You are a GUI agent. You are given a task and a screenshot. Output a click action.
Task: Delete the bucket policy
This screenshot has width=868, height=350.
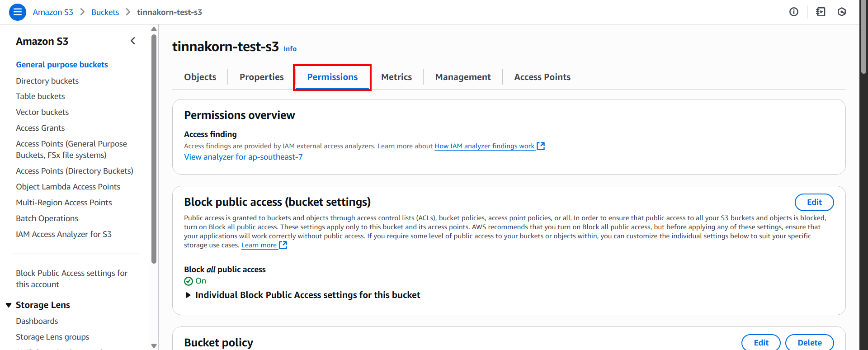(809, 342)
